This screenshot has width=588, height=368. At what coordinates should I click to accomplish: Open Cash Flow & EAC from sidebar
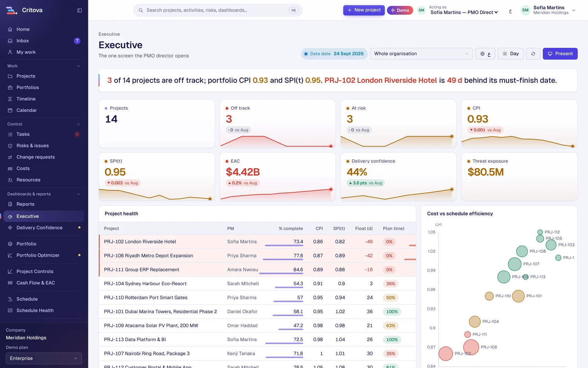44,283
